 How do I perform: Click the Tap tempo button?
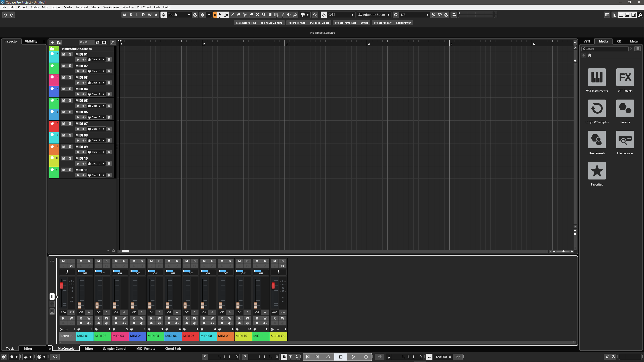click(x=458, y=357)
